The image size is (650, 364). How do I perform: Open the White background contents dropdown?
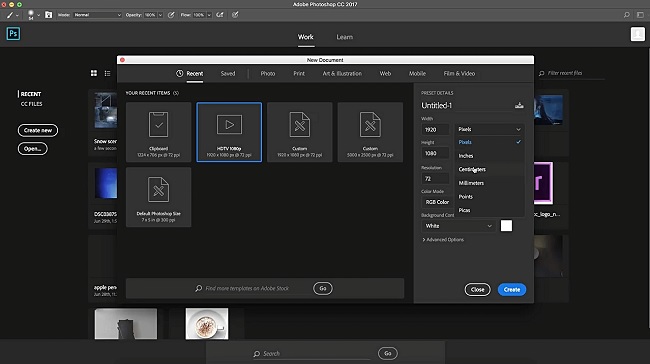458,226
